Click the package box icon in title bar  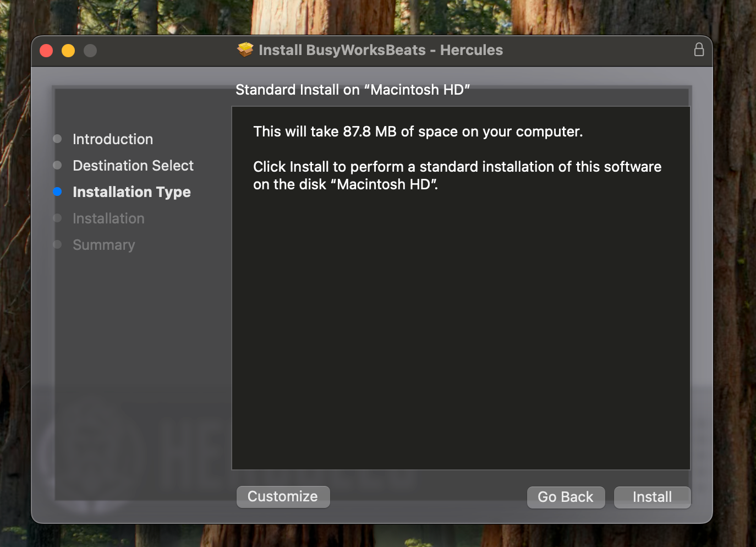coord(245,50)
